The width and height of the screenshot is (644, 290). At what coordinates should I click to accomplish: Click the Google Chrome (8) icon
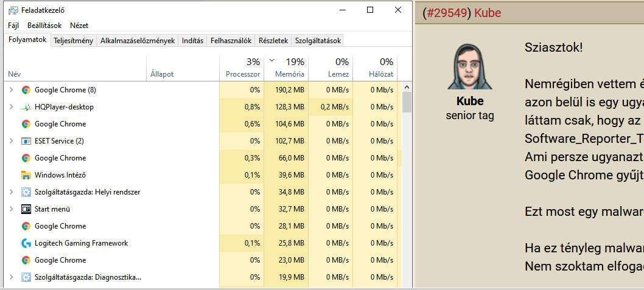pyautogui.click(x=26, y=90)
